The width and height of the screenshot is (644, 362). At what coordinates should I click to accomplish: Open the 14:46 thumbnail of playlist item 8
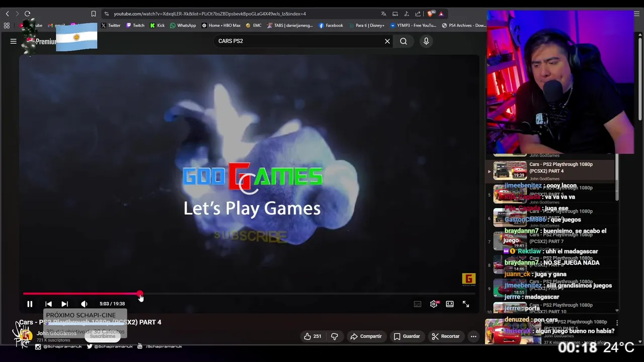pos(510,264)
